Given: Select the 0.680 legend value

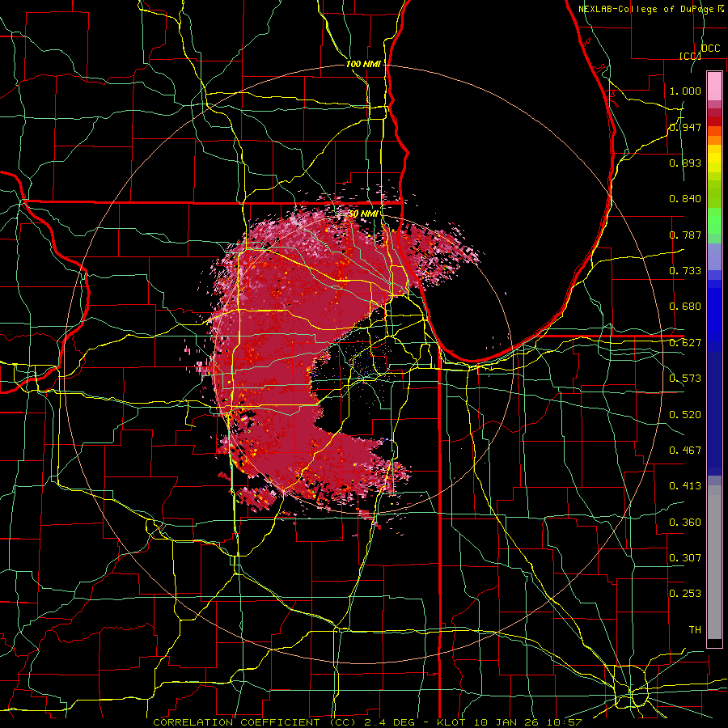Looking at the screenshot, I should pyautogui.click(x=685, y=307).
